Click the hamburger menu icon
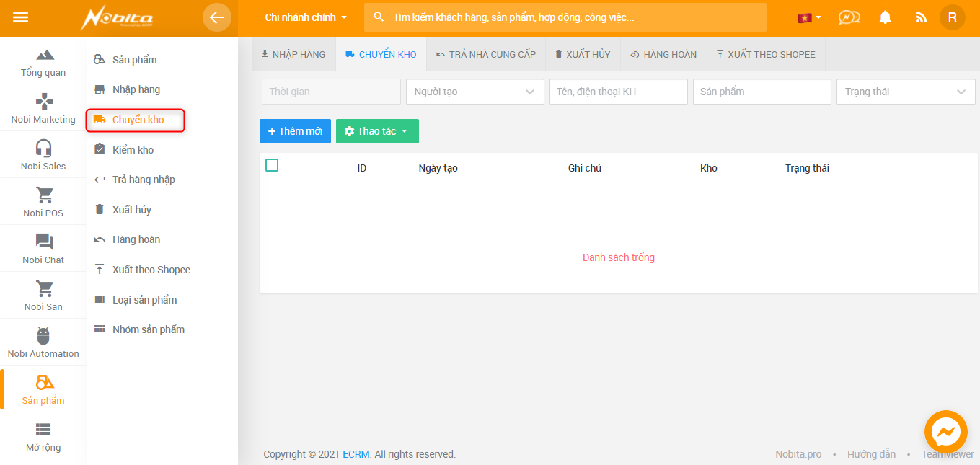 tap(21, 17)
